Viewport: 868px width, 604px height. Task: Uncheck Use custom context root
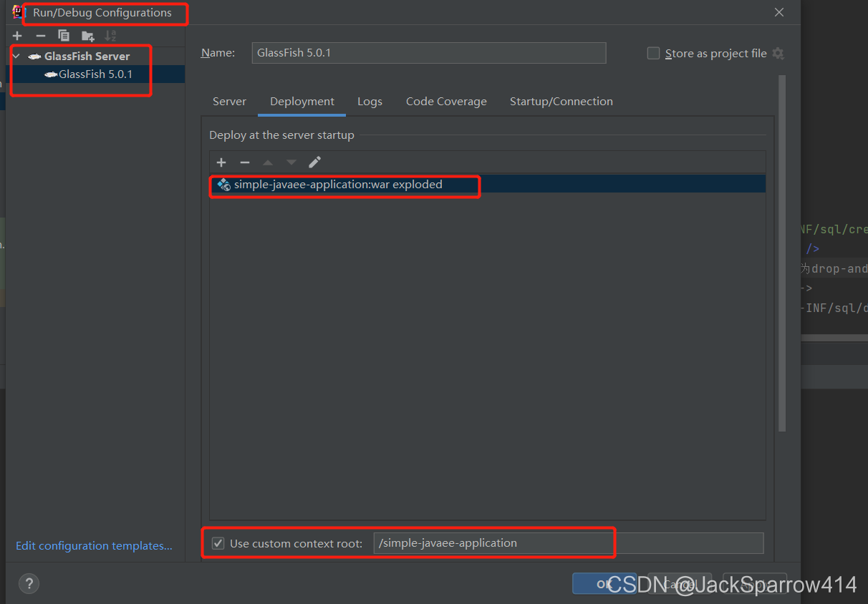click(x=218, y=543)
